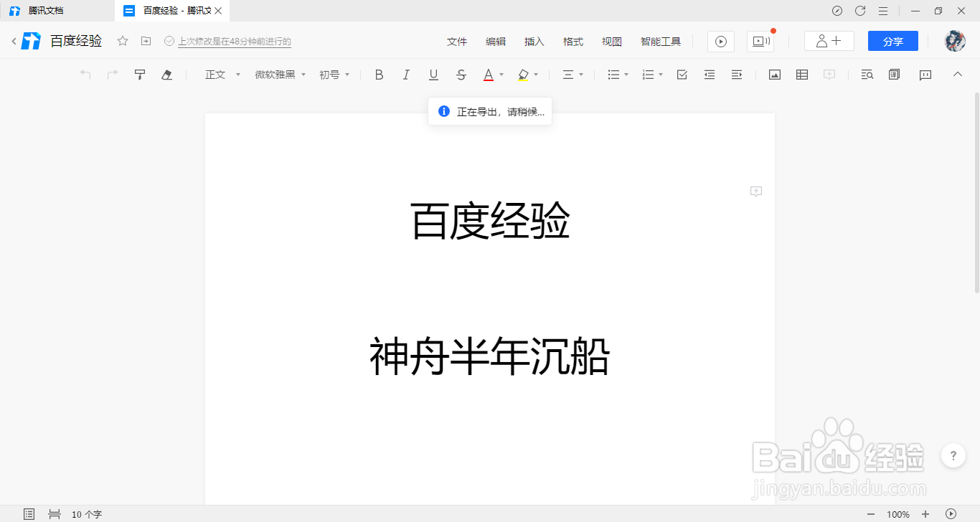Click the clear formatting eraser icon

[x=167, y=75]
